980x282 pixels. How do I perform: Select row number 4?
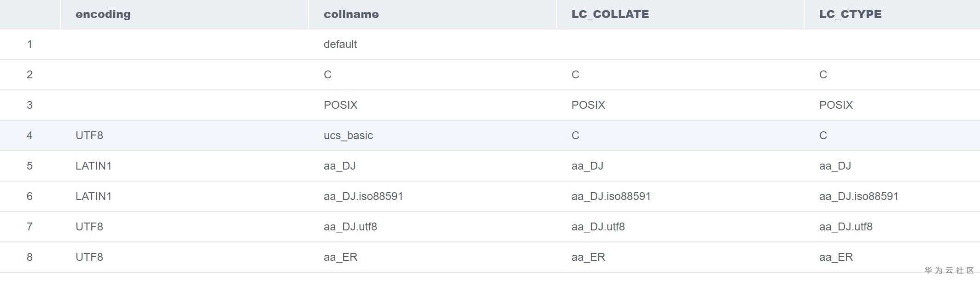point(29,135)
